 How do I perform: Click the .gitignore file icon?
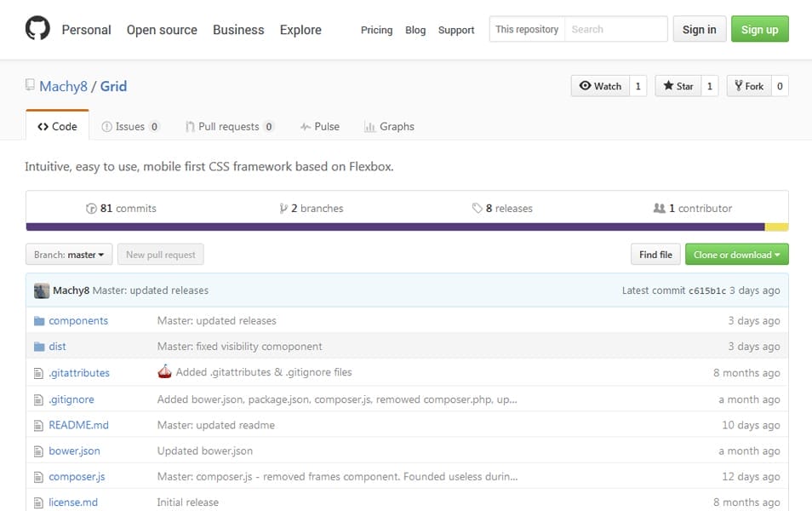(x=38, y=399)
